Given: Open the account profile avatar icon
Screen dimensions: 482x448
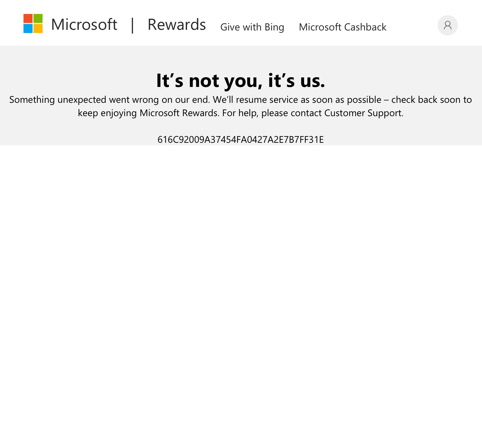Looking at the screenshot, I should tap(447, 25).
